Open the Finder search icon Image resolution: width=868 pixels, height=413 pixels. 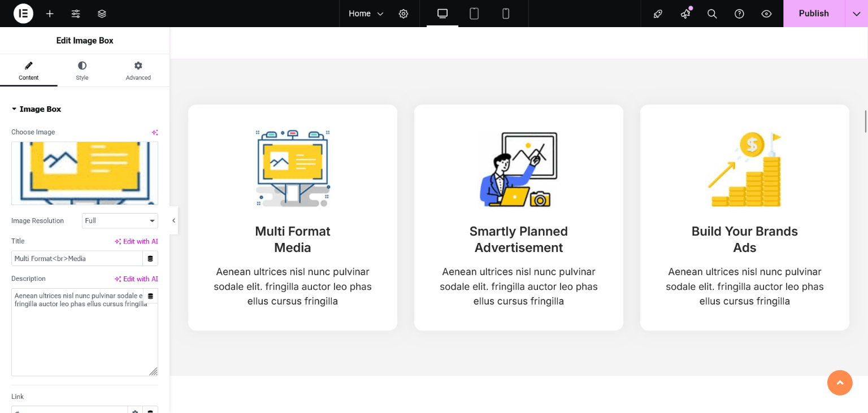coord(712,14)
